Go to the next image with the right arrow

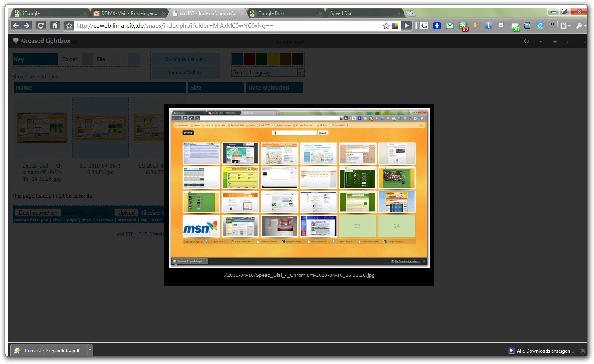583,42
